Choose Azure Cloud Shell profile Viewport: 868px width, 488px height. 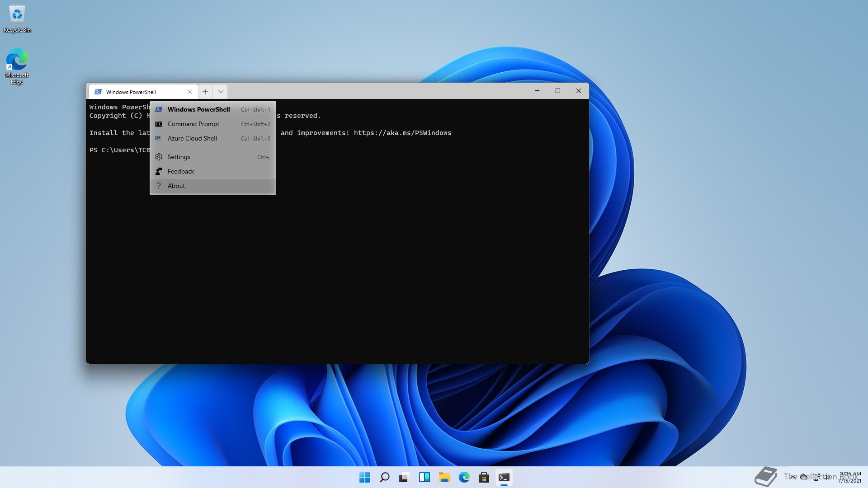pyautogui.click(x=212, y=138)
